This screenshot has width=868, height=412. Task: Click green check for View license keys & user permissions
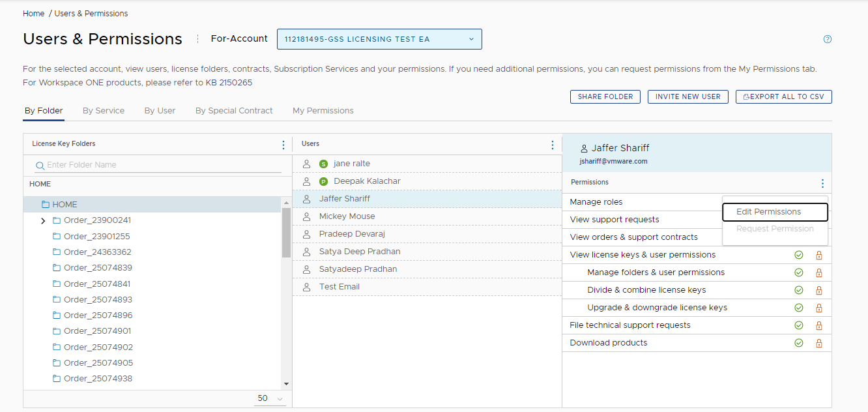(799, 255)
